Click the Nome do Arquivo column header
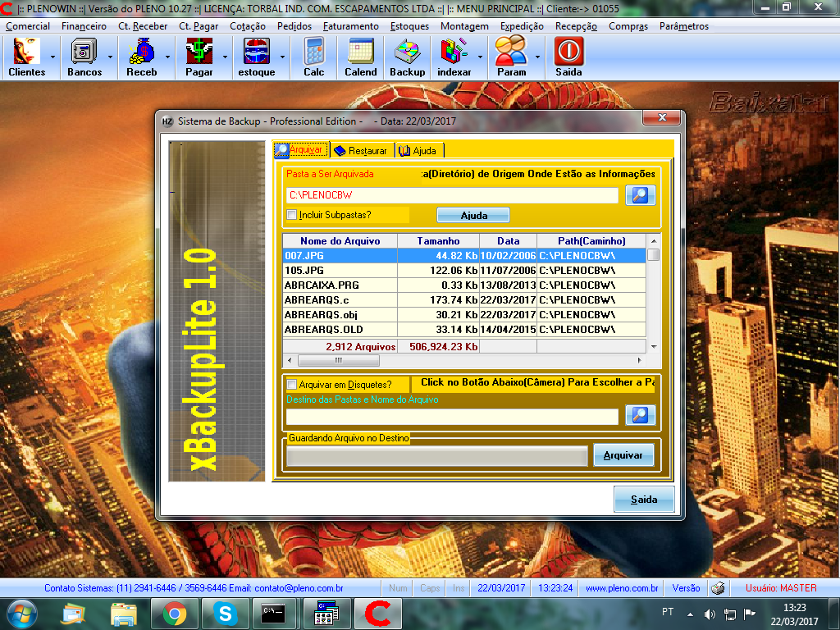 [340, 241]
